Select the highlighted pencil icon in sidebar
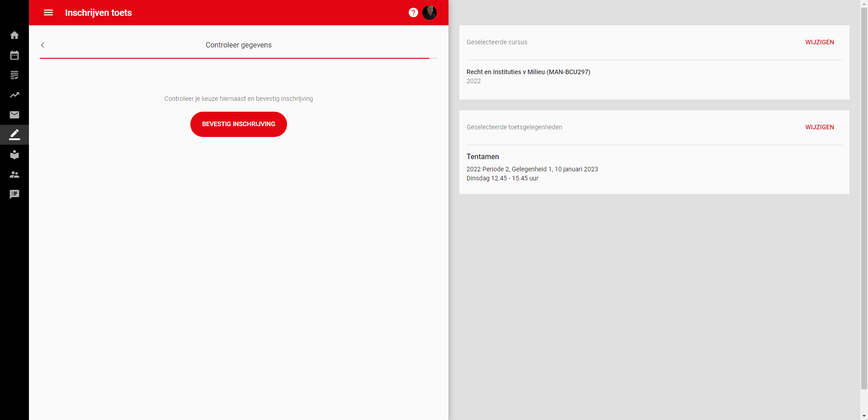This screenshot has height=420, width=868. 14,135
